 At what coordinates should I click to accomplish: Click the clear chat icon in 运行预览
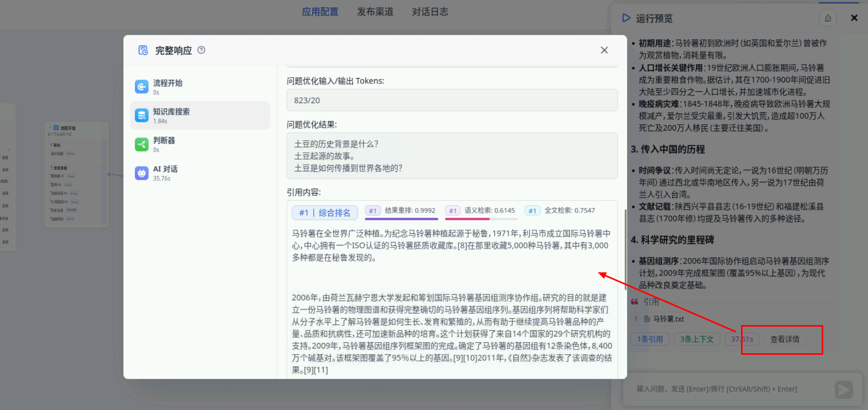tap(828, 18)
